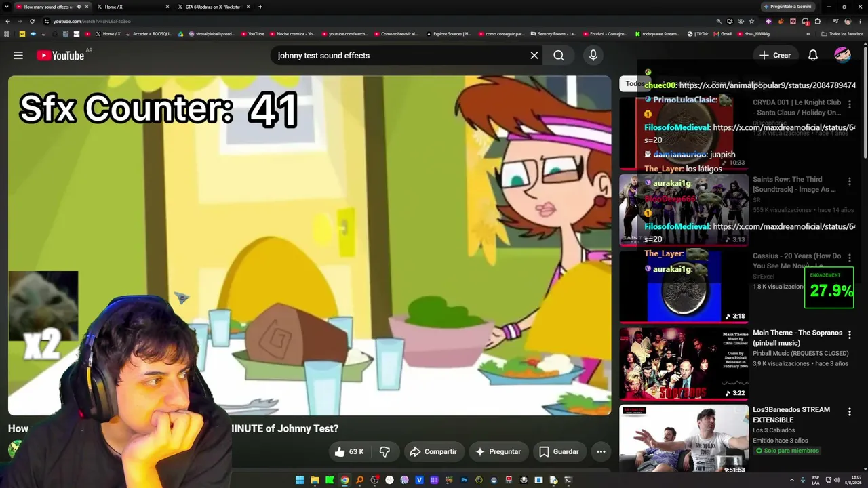
Task: Open 'Main Theme - The Sopranos (pinball music)' title
Action: [797, 338]
